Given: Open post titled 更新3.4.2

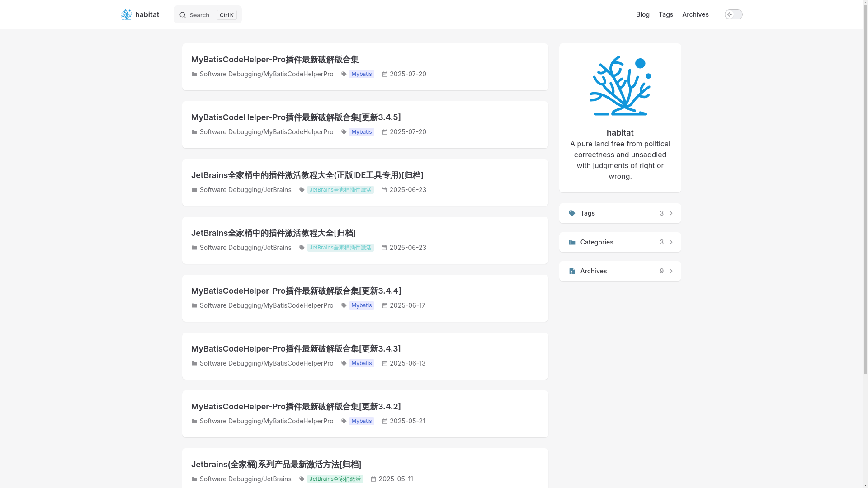Looking at the screenshot, I should tap(296, 407).
